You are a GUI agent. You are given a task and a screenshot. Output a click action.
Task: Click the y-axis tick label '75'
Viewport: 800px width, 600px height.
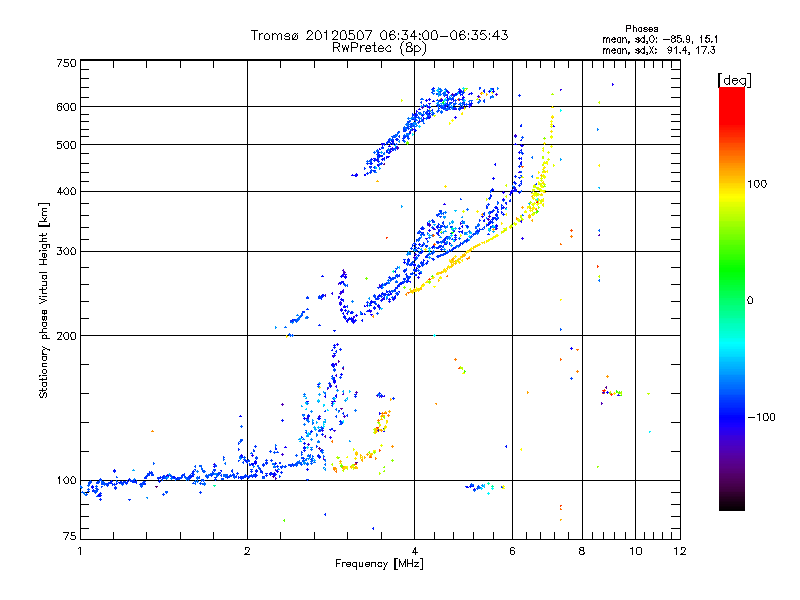pyautogui.click(x=70, y=536)
